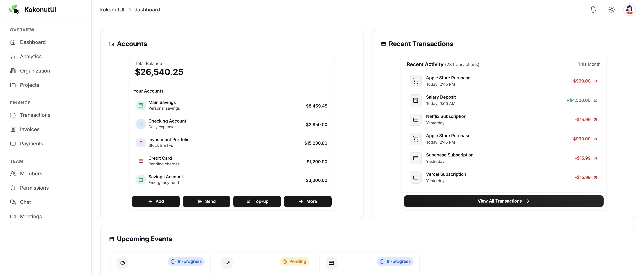The width and height of the screenshot is (644, 274).
Task: Toggle the theme with the sun icon
Action: tap(612, 9)
